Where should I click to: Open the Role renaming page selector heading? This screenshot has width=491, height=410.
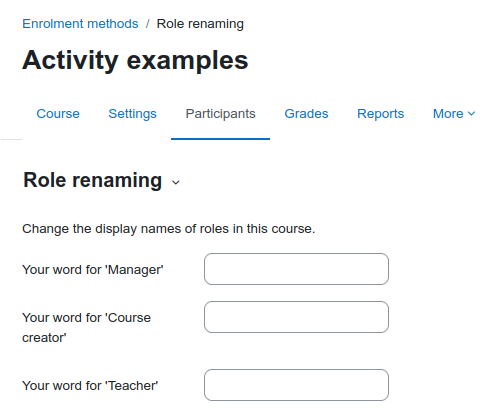pyautogui.click(x=101, y=180)
